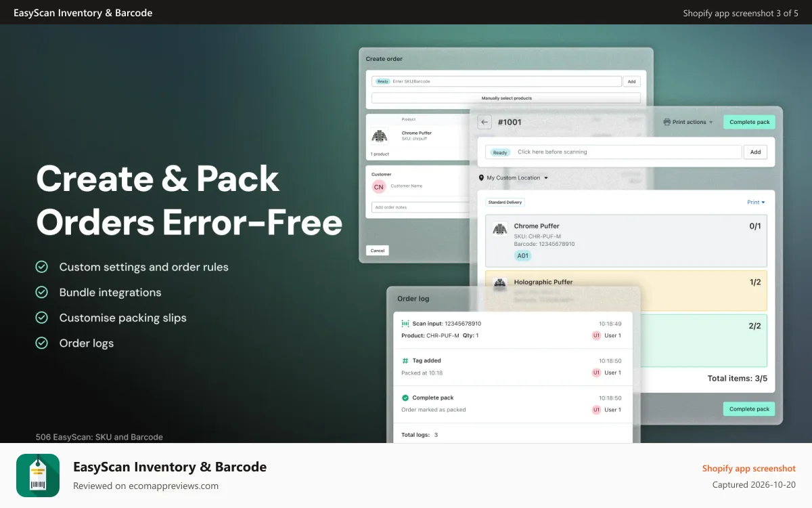Click 'Order marked as packed' log text

(434, 410)
